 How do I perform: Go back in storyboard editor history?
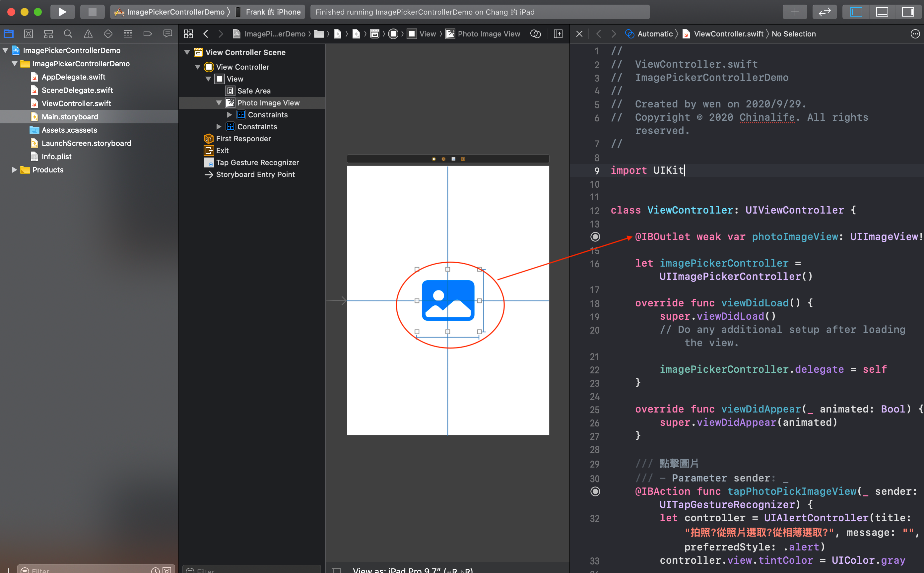[206, 34]
